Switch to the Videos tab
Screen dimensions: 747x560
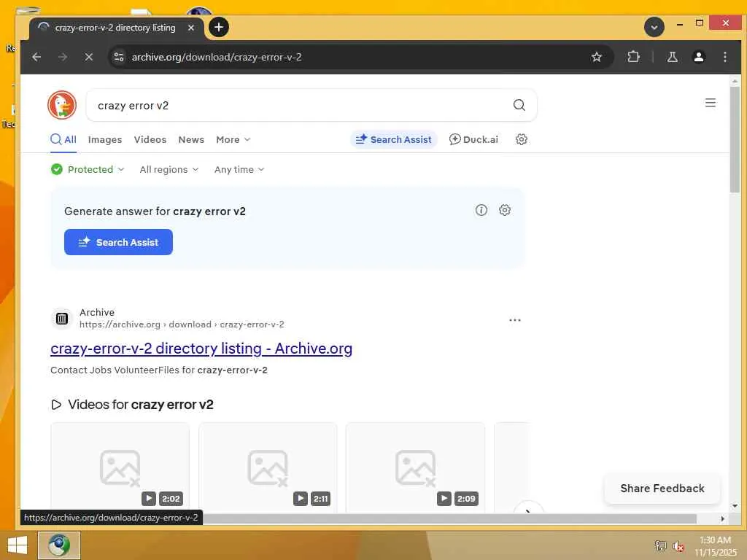150,139
